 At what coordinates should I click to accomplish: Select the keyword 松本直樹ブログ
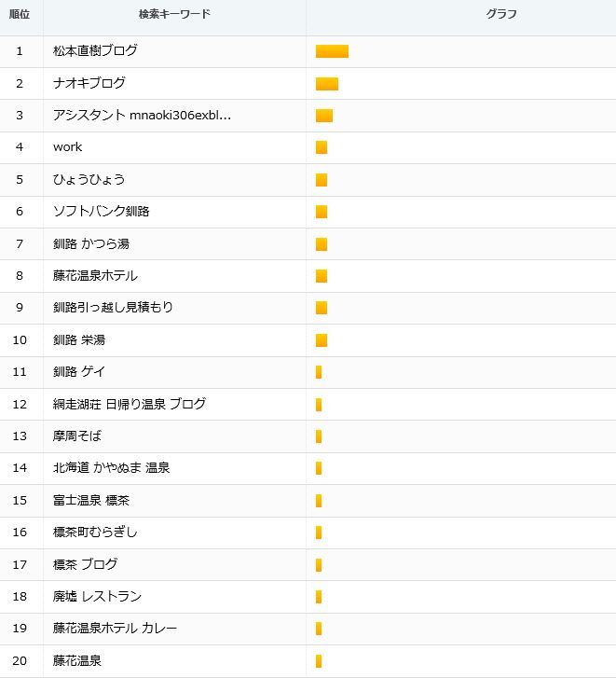[95, 50]
